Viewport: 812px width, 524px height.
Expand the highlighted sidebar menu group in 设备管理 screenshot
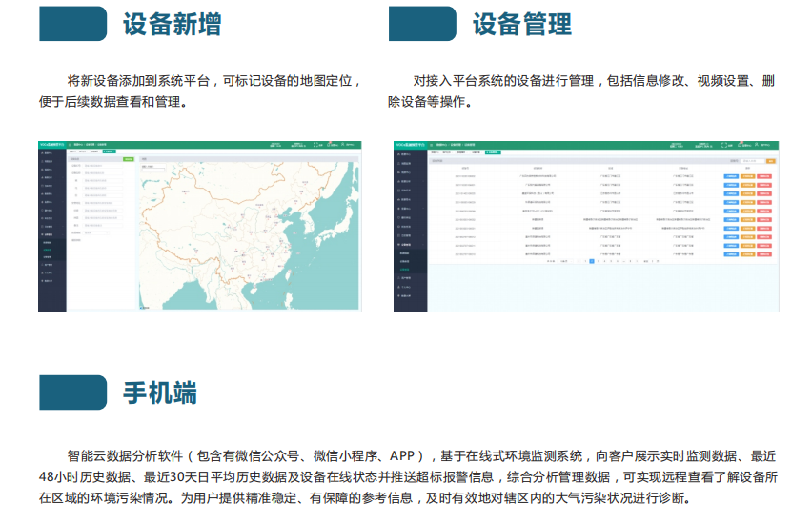pos(410,245)
